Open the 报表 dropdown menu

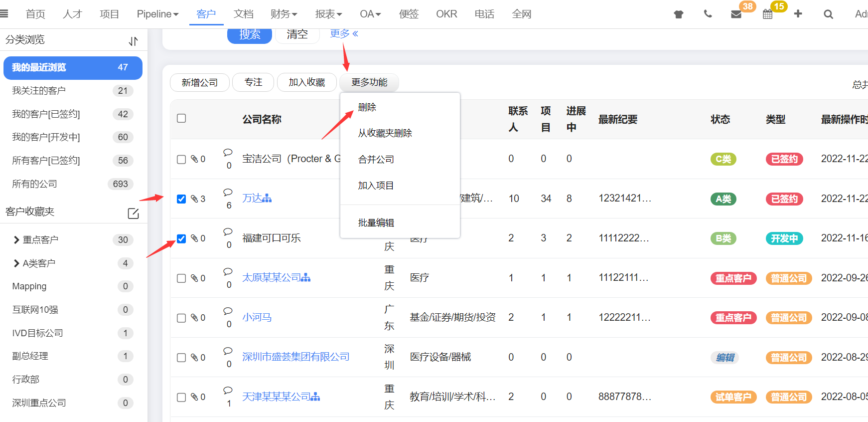click(x=329, y=14)
